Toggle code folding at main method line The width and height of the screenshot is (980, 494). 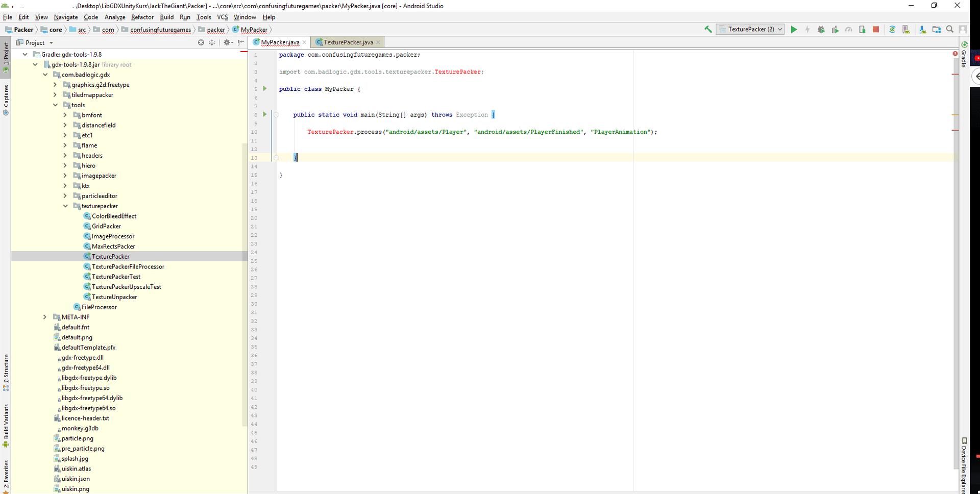point(276,115)
